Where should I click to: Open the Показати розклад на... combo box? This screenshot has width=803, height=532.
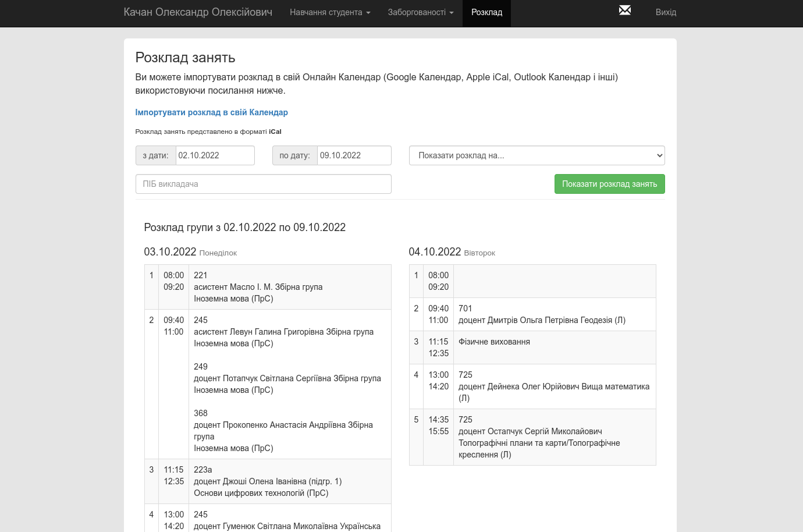coord(536,155)
